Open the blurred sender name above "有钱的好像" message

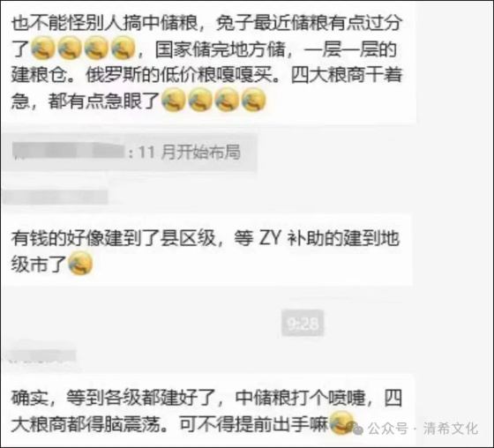[x=55, y=197]
